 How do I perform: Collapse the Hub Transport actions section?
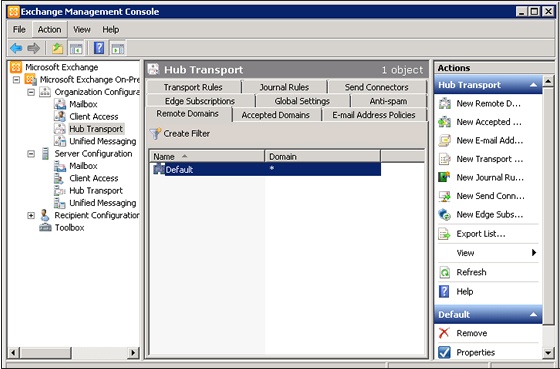pyautogui.click(x=534, y=85)
